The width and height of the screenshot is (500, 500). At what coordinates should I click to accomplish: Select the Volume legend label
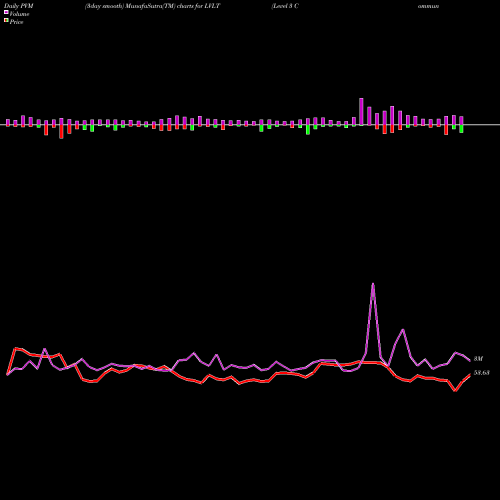19,14
